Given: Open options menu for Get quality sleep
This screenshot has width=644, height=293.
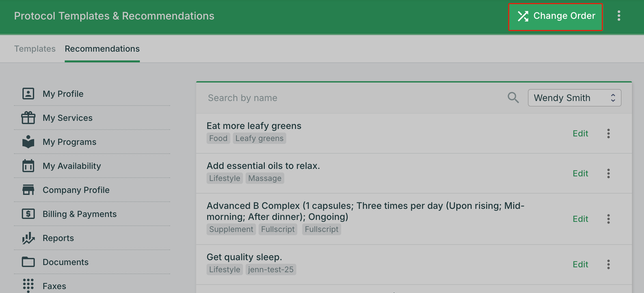Looking at the screenshot, I should coord(608,264).
